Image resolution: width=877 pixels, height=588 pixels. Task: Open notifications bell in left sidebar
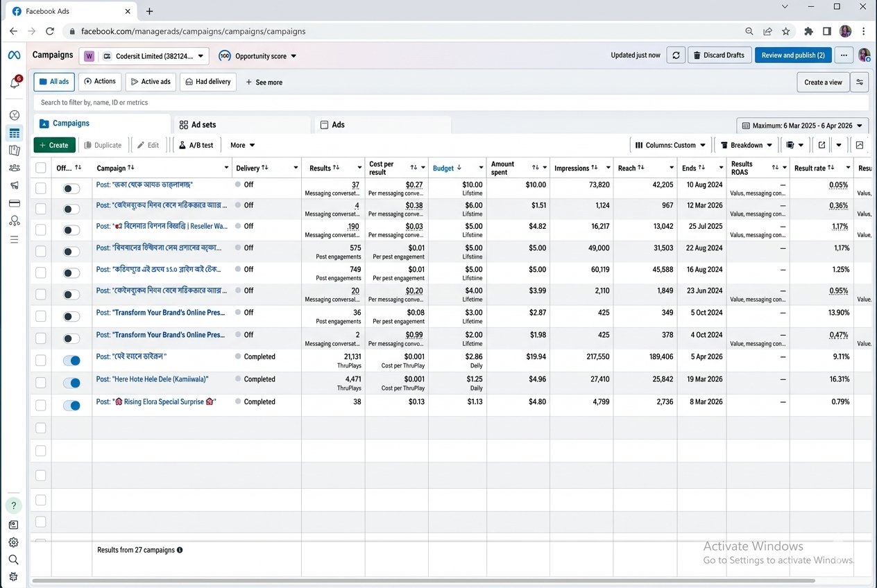(14, 83)
